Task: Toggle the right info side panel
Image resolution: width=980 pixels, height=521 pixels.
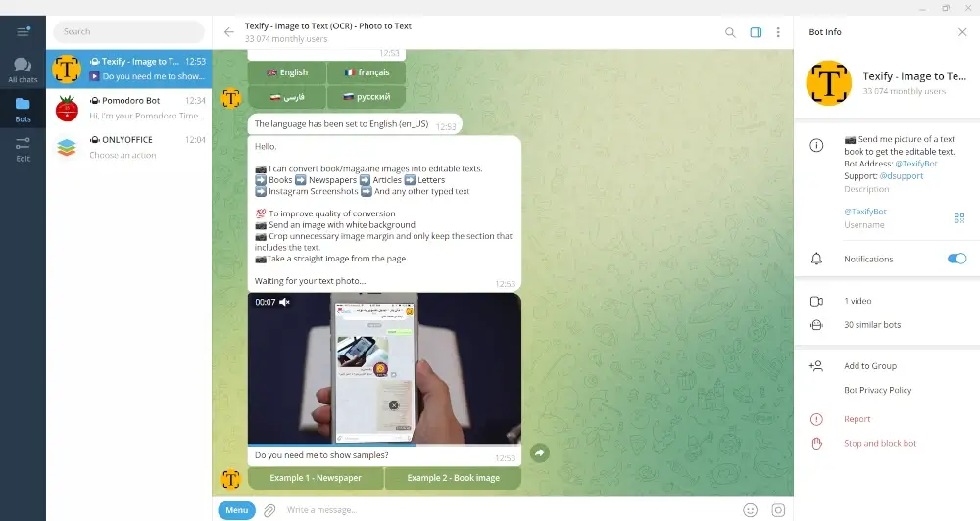Action: click(756, 32)
